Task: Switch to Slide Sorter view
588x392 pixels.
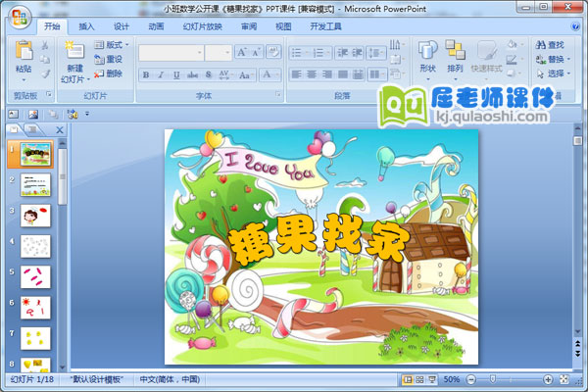Action: click(419, 379)
